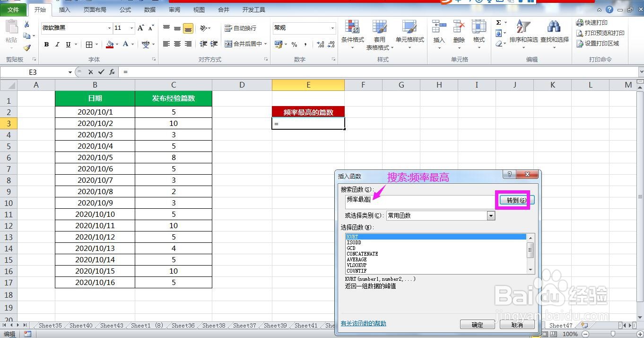
Task: Increase cell indent
Action: tap(215, 44)
